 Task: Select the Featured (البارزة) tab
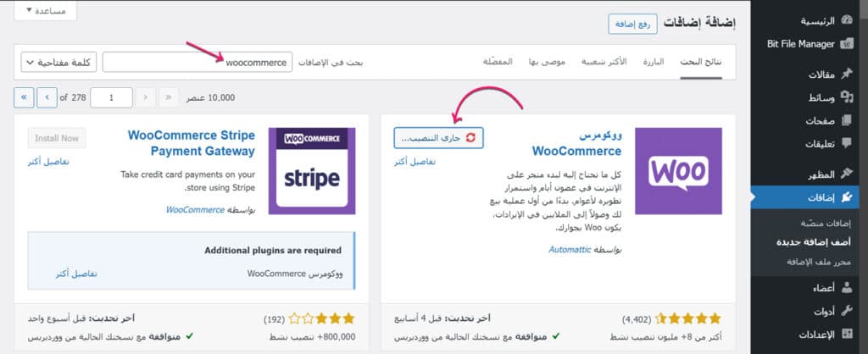(654, 61)
